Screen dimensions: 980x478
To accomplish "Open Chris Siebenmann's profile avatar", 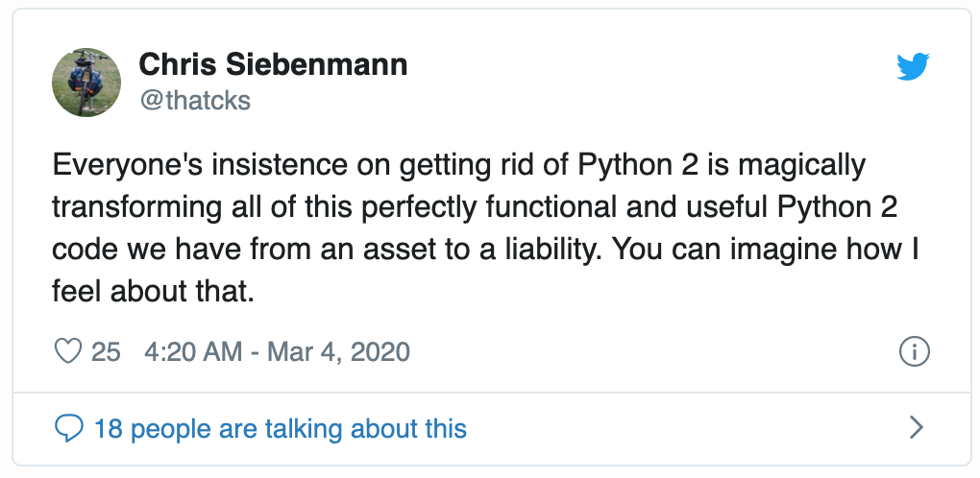I will tap(86, 82).
